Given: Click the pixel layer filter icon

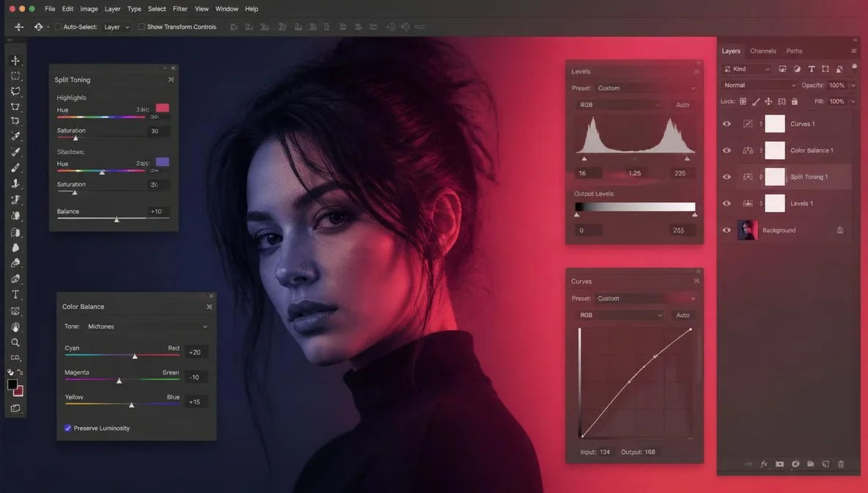Looking at the screenshot, I should (782, 69).
